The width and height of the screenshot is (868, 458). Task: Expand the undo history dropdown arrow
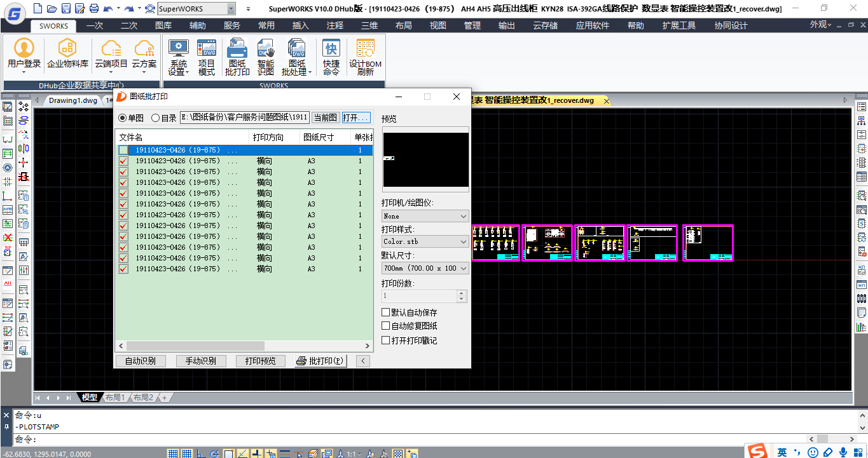(118, 8)
